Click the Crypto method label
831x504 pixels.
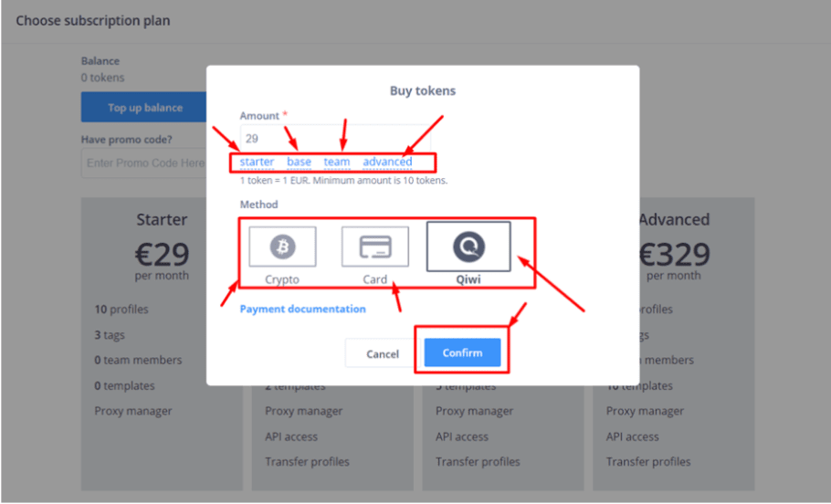pos(282,279)
